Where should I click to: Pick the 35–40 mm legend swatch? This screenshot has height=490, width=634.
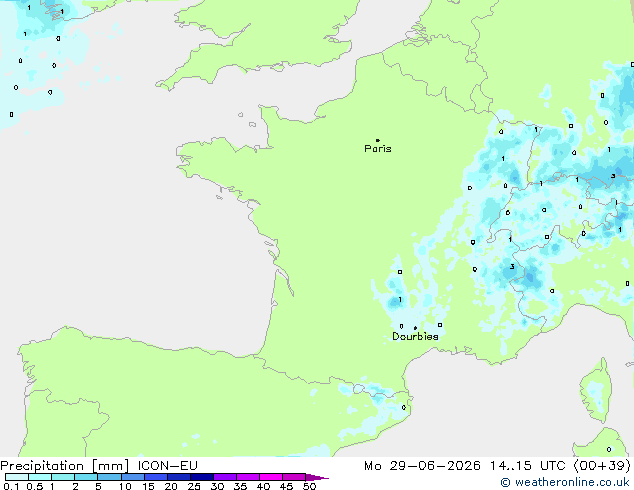point(248,477)
